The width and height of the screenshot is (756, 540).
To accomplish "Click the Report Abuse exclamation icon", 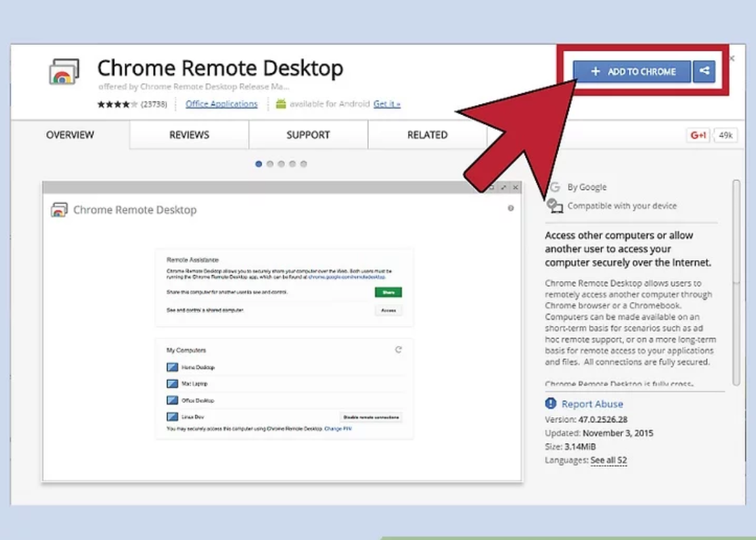I will (x=551, y=403).
